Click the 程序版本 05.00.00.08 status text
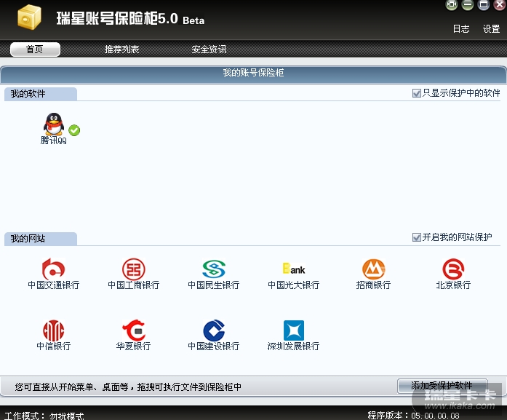 click(413, 415)
